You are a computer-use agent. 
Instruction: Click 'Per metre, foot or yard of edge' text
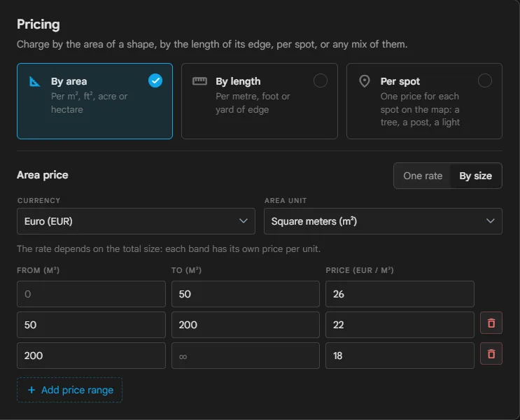(x=253, y=103)
